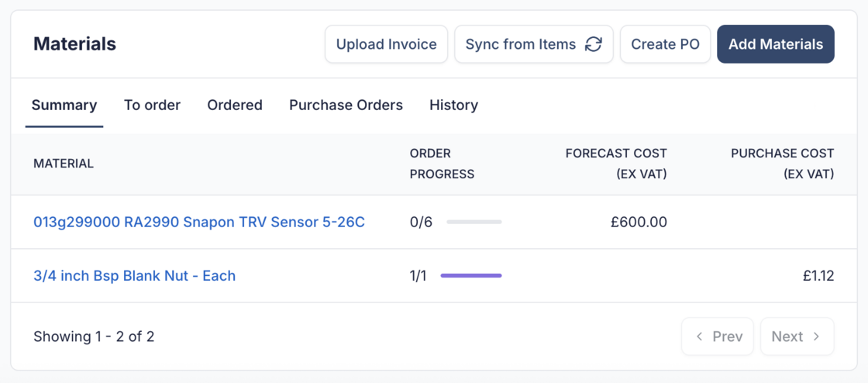Click the Prev left chevron icon

pyautogui.click(x=700, y=336)
